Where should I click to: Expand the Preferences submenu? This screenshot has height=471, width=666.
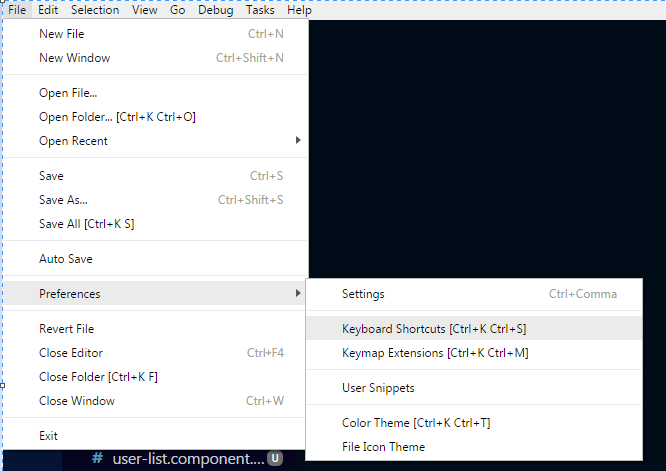pyautogui.click(x=70, y=293)
